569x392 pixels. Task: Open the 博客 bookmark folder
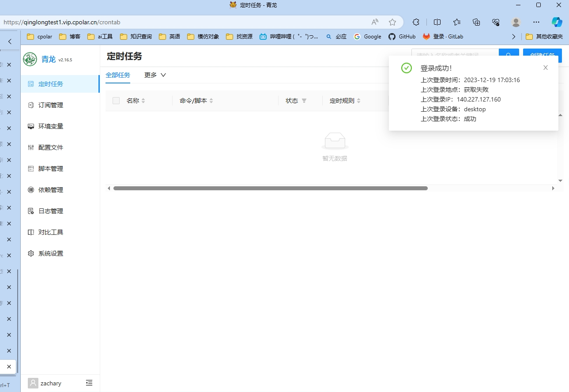70,37
